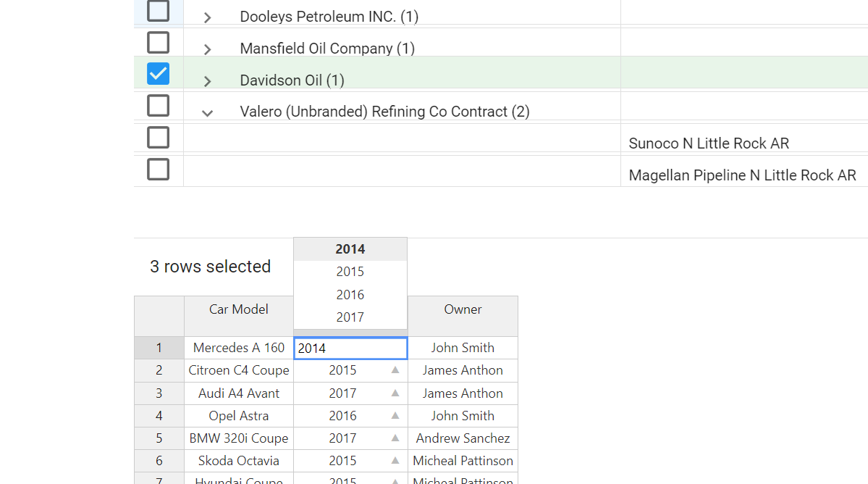This screenshot has width=868, height=484.
Task: Click Micheal Pattinson owner cell in row 6
Action: (463, 461)
